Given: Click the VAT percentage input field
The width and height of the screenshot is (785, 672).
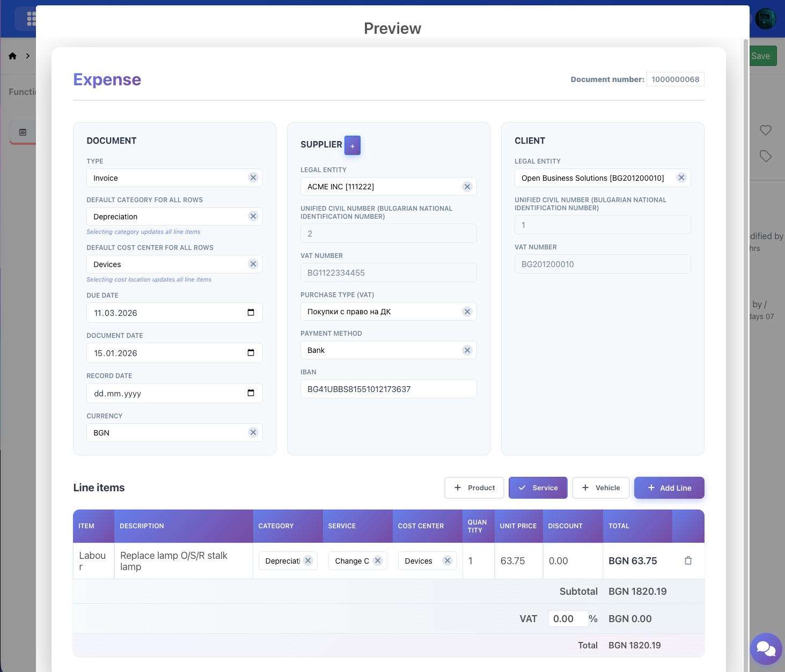Looking at the screenshot, I should pos(568,618).
